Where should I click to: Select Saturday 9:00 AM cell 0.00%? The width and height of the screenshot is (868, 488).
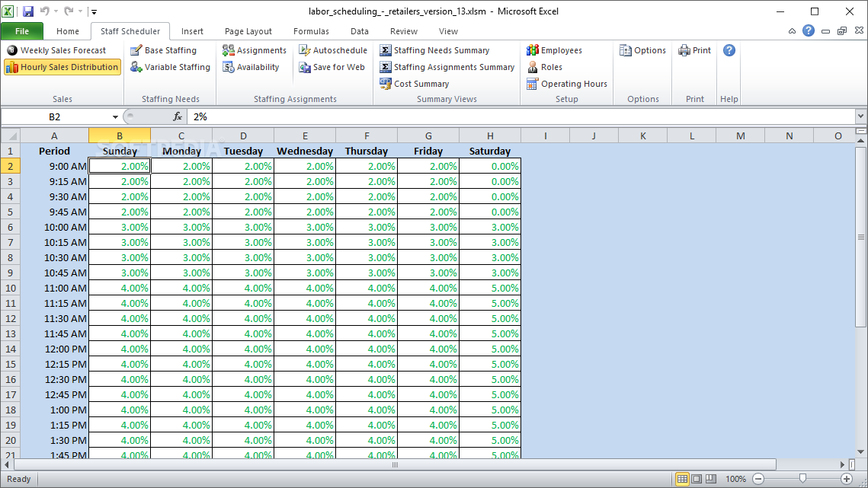tap(490, 166)
